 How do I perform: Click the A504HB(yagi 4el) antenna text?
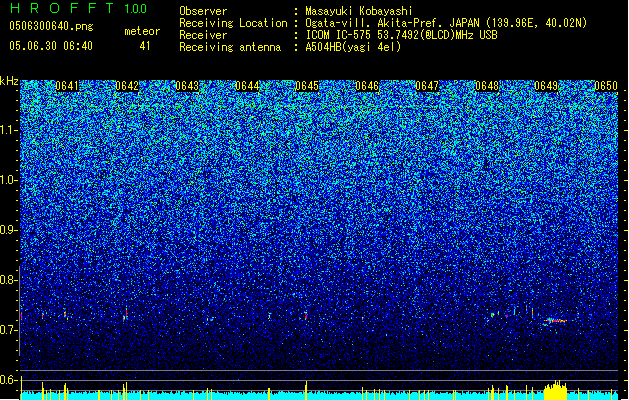point(353,47)
